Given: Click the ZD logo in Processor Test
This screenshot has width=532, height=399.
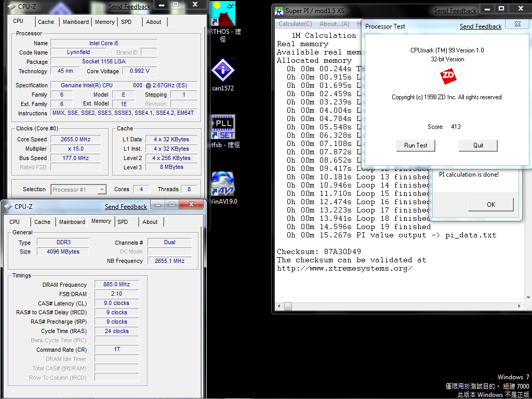Looking at the screenshot, I should (448, 77).
